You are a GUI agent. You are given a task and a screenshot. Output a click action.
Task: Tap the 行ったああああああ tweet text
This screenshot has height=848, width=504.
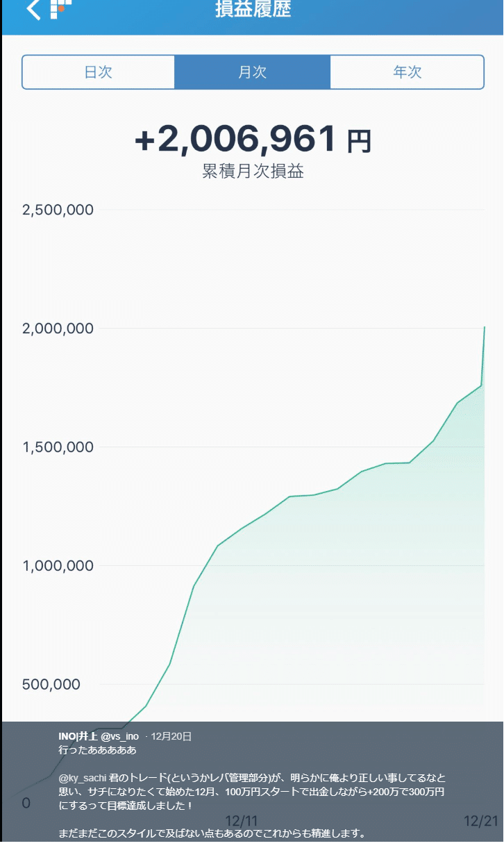(x=98, y=750)
